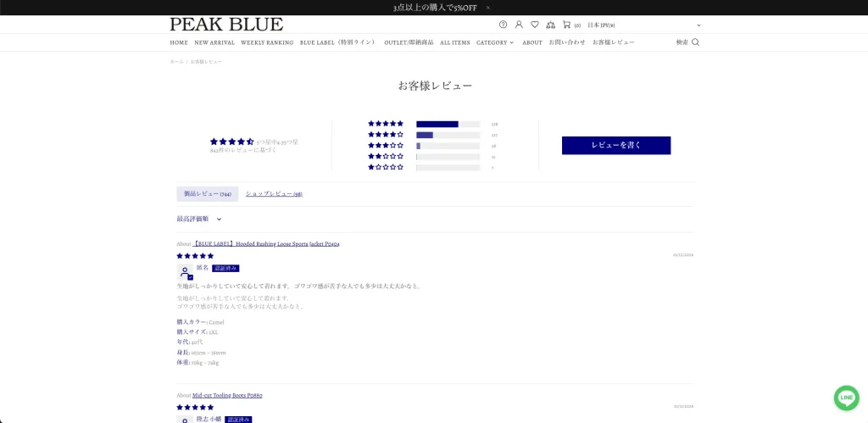The image size is (868, 423).
Task: Click the レビューを書く button
Action: coord(616,146)
